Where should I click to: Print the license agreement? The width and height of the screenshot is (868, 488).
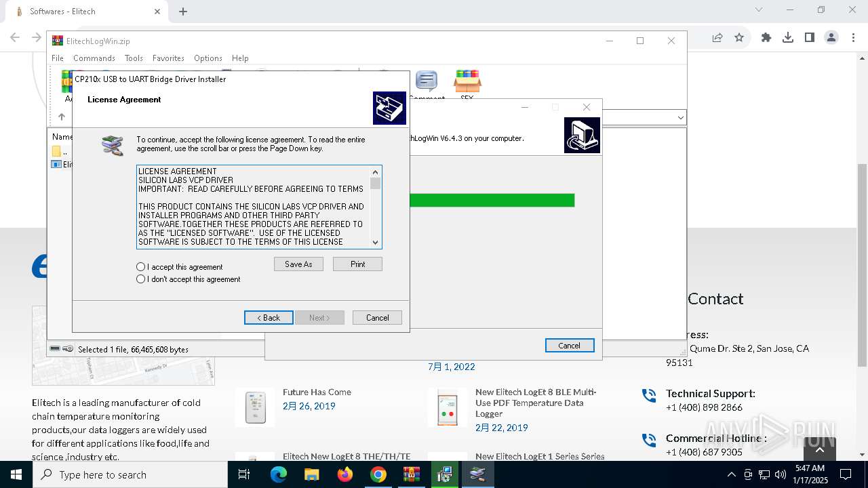357,264
